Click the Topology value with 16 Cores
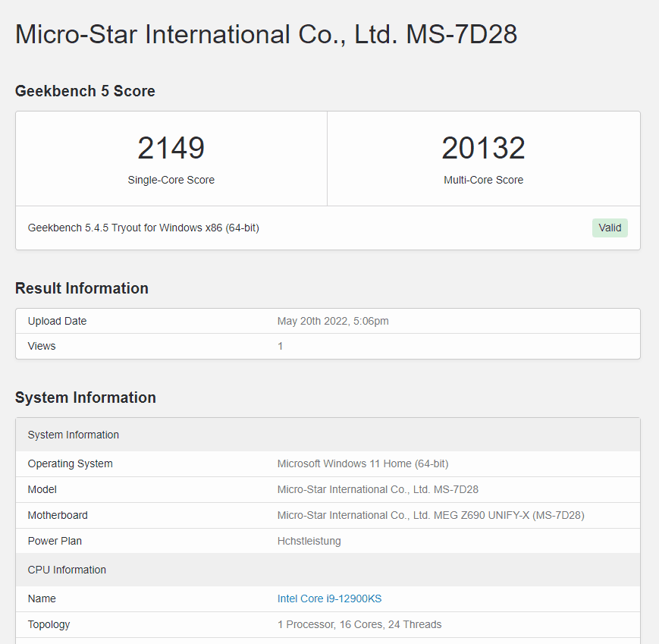This screenshot has width=659, height=644. point(359,624)
